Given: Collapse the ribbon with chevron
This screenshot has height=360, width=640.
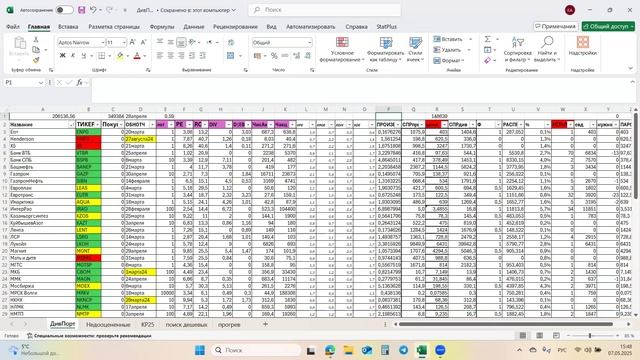Looking at the screenshot, I should (x=630, y=69).
